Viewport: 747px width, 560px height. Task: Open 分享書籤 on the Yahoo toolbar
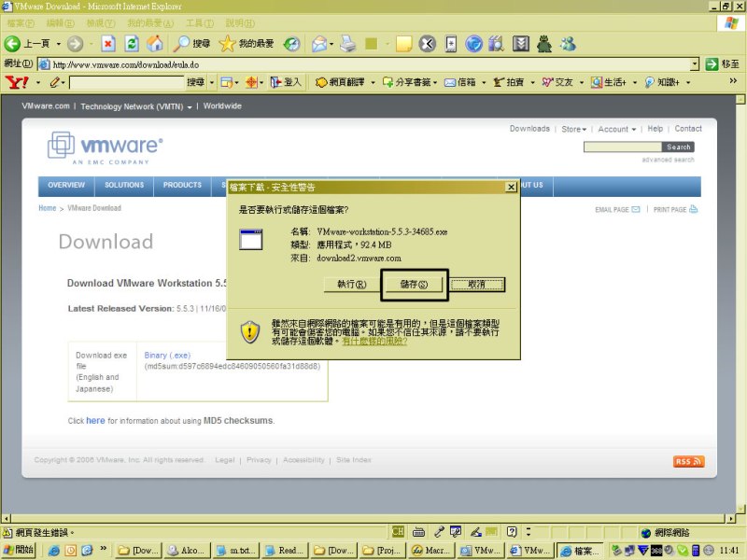[x=407, y=82]
